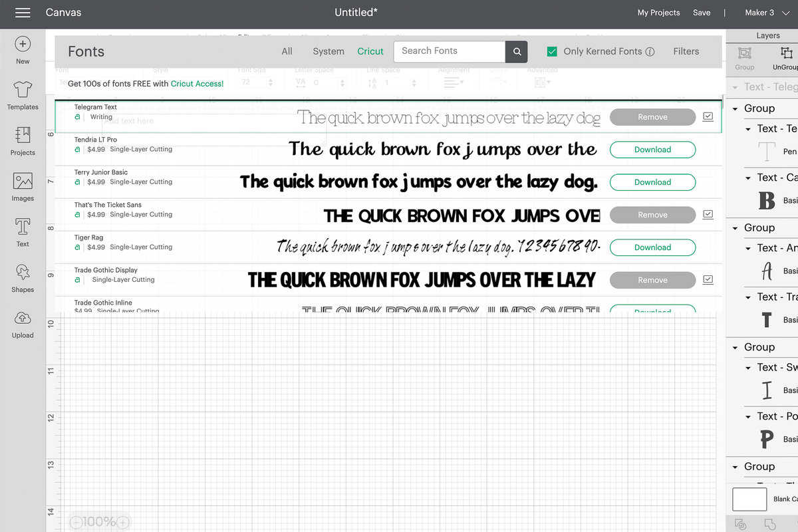Remove That's The Ticket Sans font
The height and width of the screenshot is (532, 798).
pyautogui.click(x=652, y=215)
